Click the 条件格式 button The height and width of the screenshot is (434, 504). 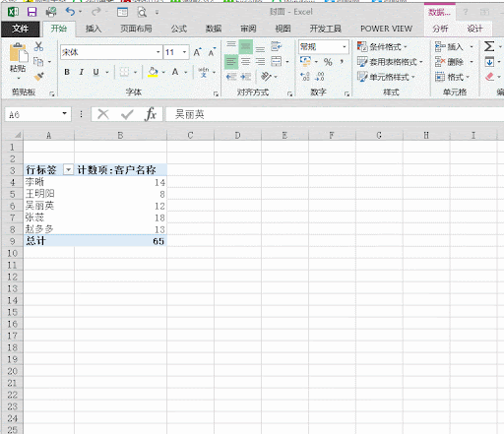click(x=382, y=47)
